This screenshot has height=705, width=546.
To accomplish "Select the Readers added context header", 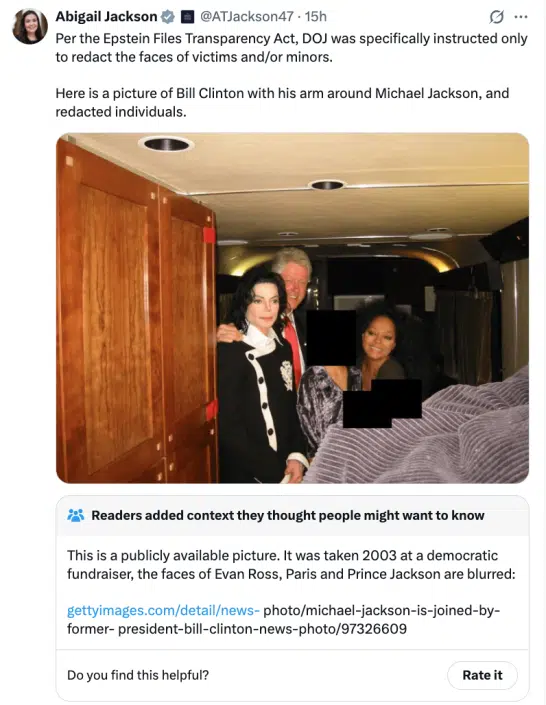I will click(288, 515).
